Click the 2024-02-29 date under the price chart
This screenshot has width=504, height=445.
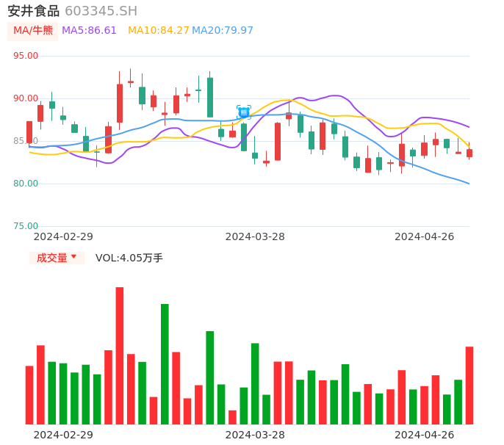coord(63,236)
